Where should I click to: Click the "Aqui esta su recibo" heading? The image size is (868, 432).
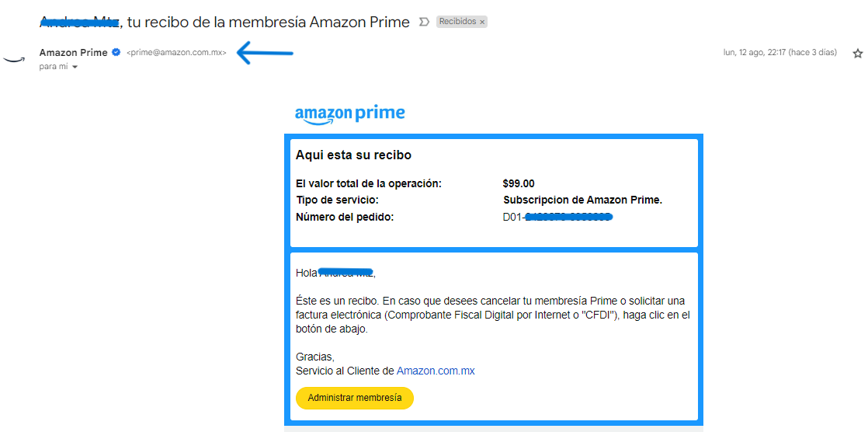(x=353, y=155)
